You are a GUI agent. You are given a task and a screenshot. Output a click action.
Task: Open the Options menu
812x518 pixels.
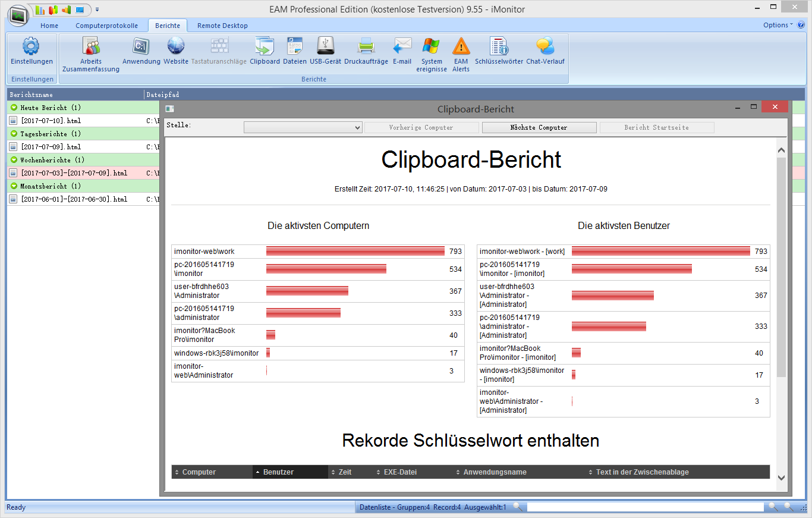pyautogui.click(x=778, y=25)
